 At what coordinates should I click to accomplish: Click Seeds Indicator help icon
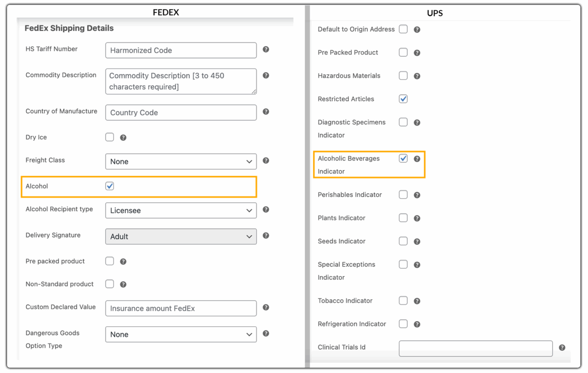pyautogui.click(x=417, y=242)
